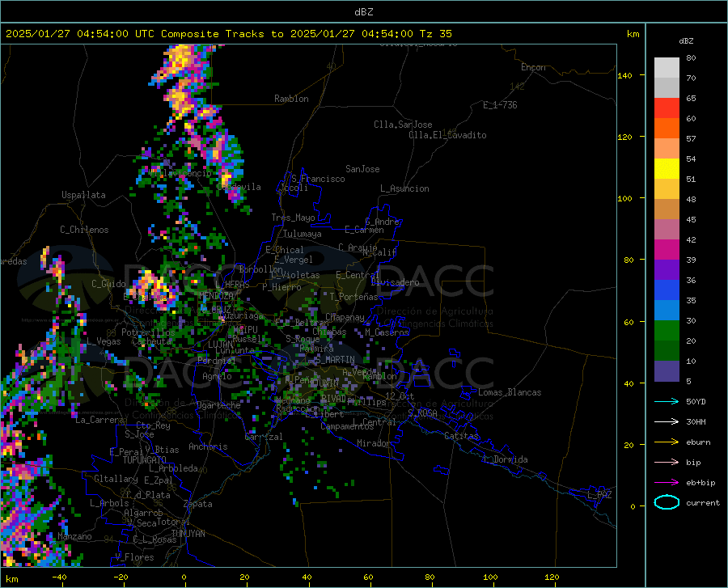The height and width of the screenshot is (588, 728).
Task: Click the 'dBZ' label above the color scale
Action: pos(686,40)
